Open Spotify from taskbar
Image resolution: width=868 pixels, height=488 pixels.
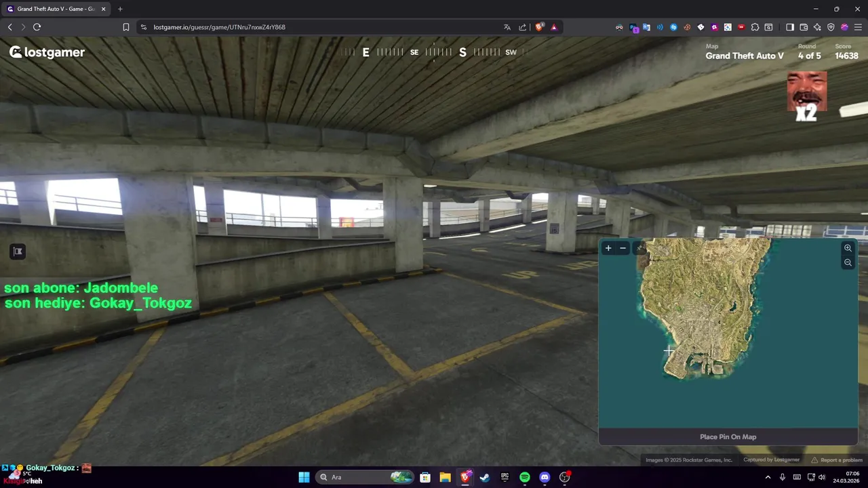click(525, 477)
